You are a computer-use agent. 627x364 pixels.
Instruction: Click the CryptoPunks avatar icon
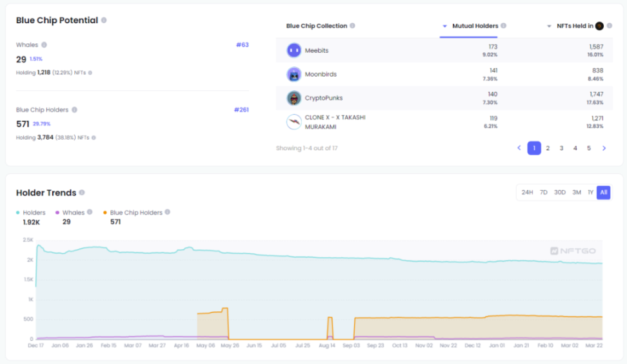pyautogui.click(x=294, y=98)
